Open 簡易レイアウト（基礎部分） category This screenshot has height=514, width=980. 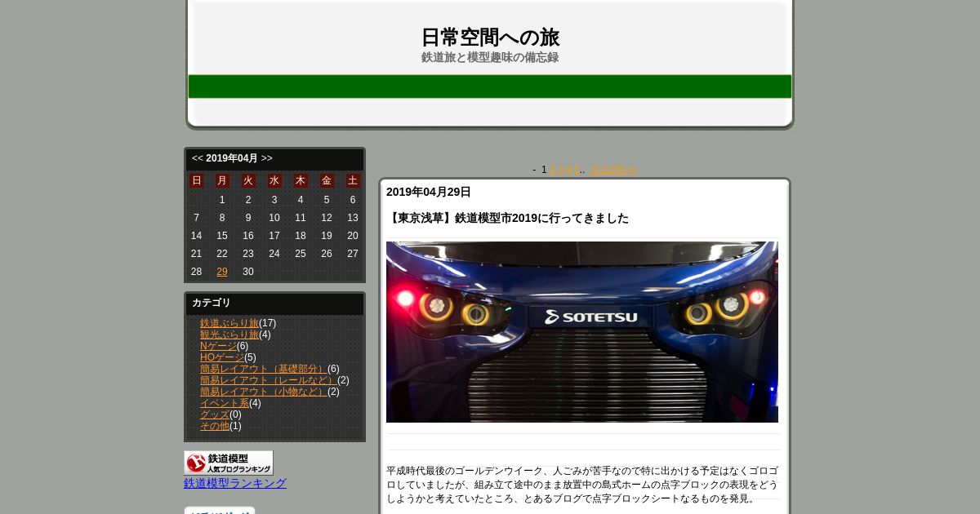(264, 369)
